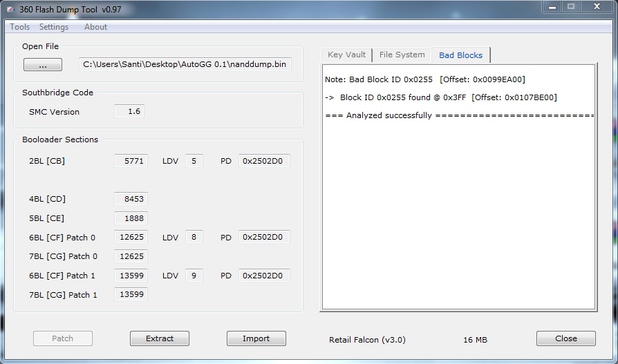618x364 pixels.
Task: Click the 'Block ID 0x0255 found @ 0x3FF' line
Action: tap(440, 97)
